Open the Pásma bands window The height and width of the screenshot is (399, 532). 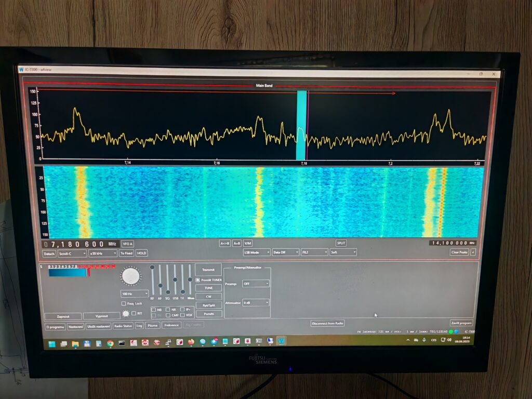pos(153,325)
